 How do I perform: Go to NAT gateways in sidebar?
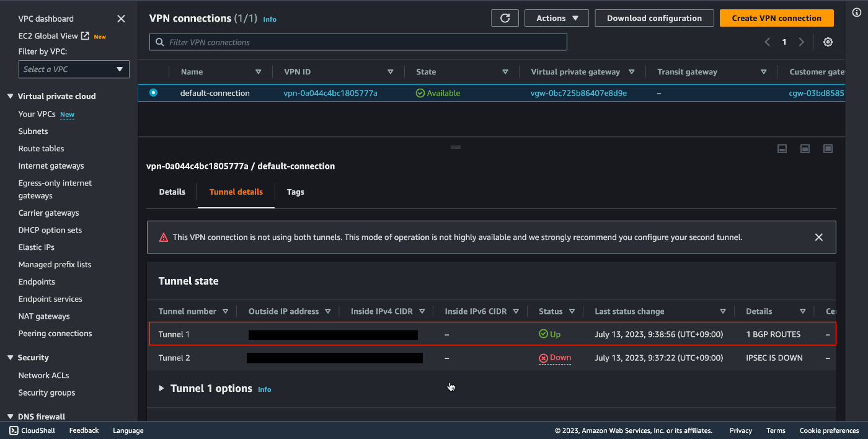click(x=44, y=316)
